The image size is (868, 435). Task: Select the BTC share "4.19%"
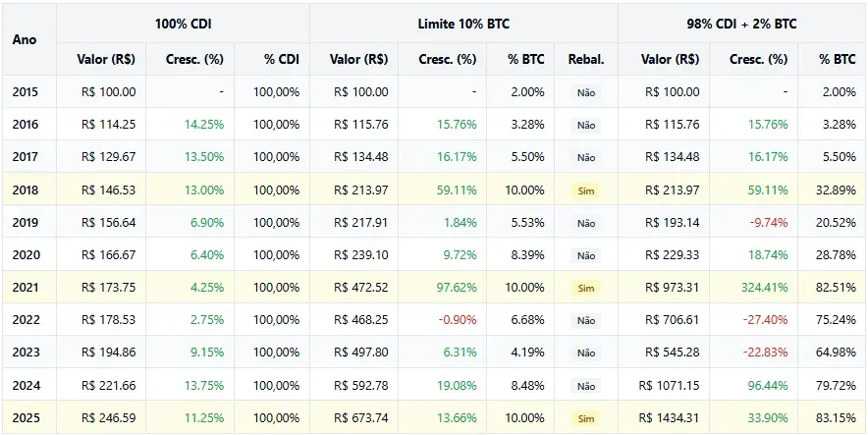(528, 353)
